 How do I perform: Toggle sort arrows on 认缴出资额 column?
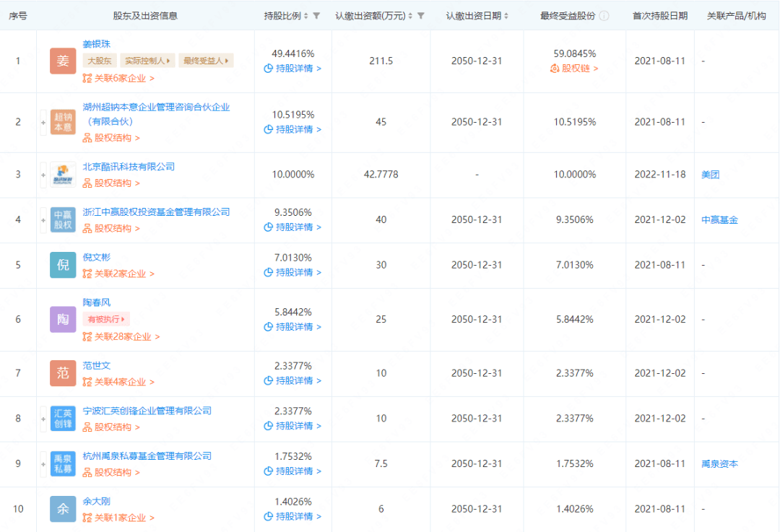(410, 16)
